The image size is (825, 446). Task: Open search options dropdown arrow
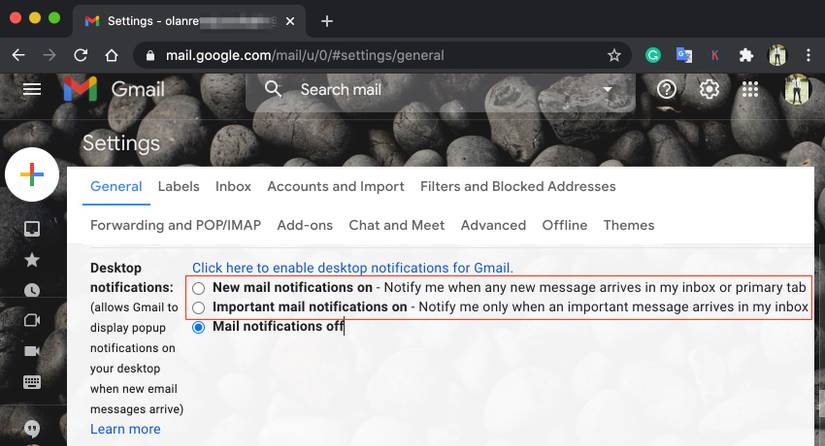(x=607, y=89)
